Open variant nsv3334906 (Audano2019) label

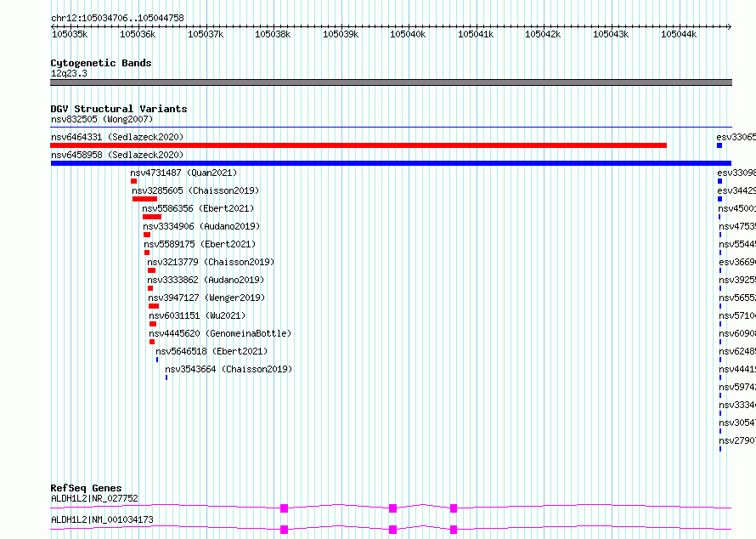click(x=201, y=226)
